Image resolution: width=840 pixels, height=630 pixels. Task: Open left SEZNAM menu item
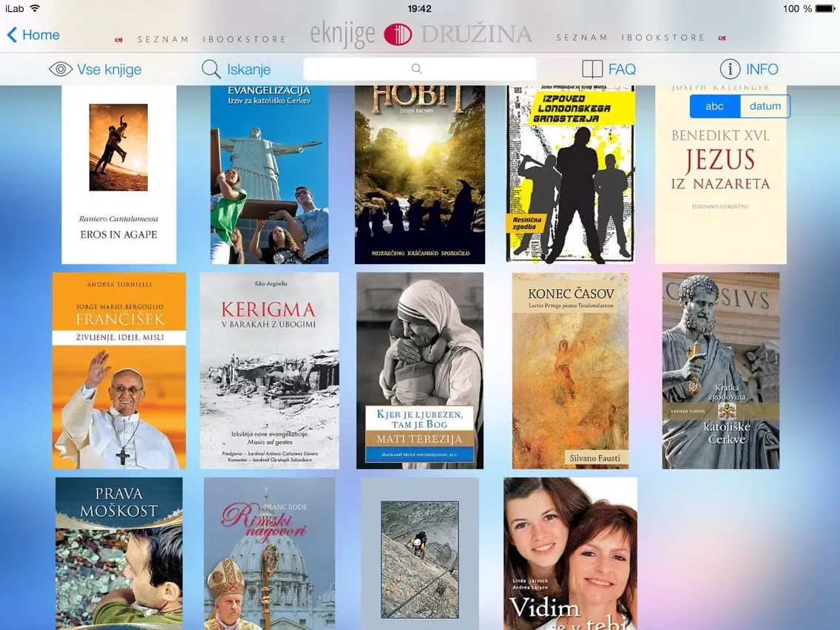(x=163, y=39)
